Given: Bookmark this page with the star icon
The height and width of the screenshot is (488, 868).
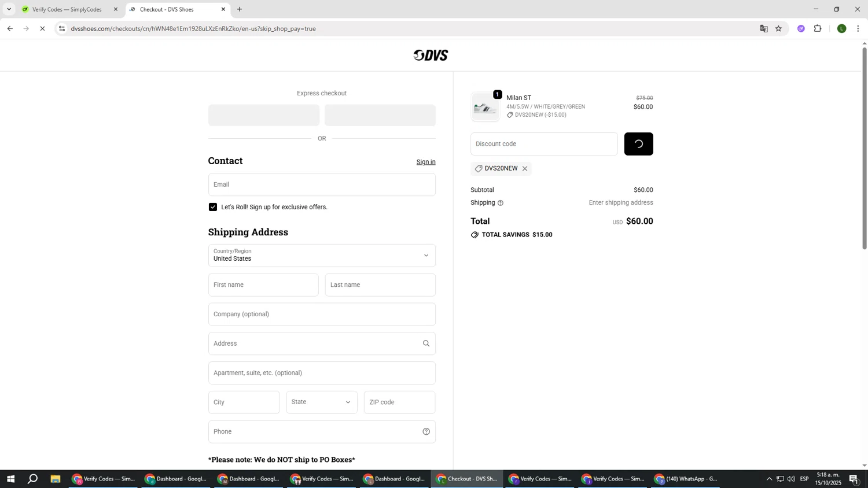Looking at the screenshot, I should pos(779,28).
